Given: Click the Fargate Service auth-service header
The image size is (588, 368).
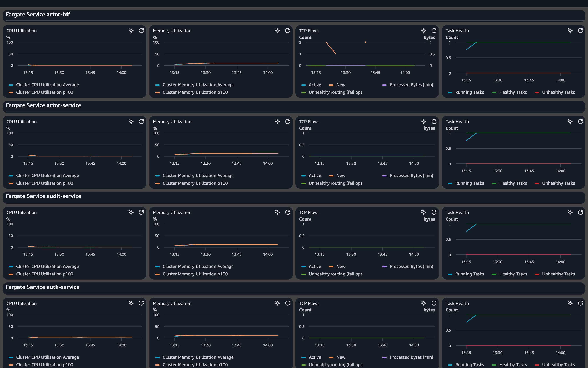Looking at the screenshot, I should [43, 287].
